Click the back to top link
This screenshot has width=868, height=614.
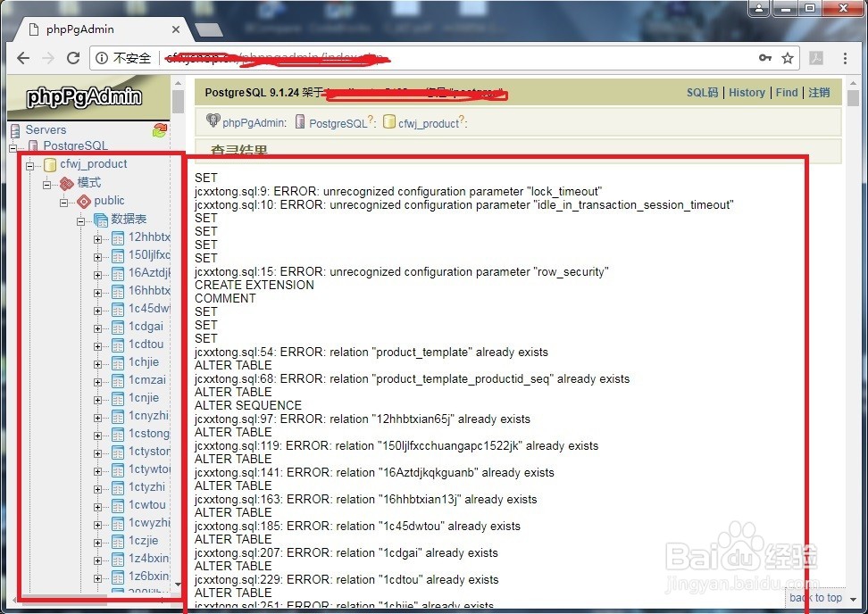(x=815, y=597)
